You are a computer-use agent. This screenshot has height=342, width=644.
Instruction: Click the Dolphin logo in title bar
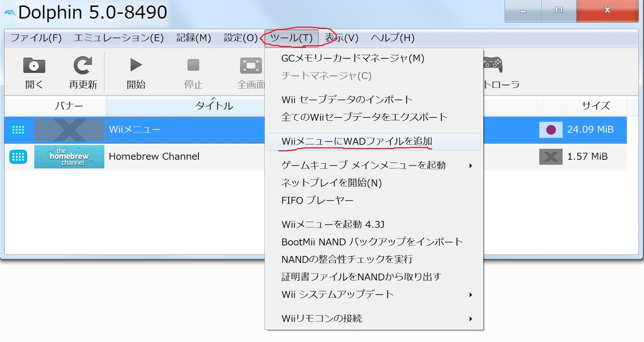pos(10,13)
